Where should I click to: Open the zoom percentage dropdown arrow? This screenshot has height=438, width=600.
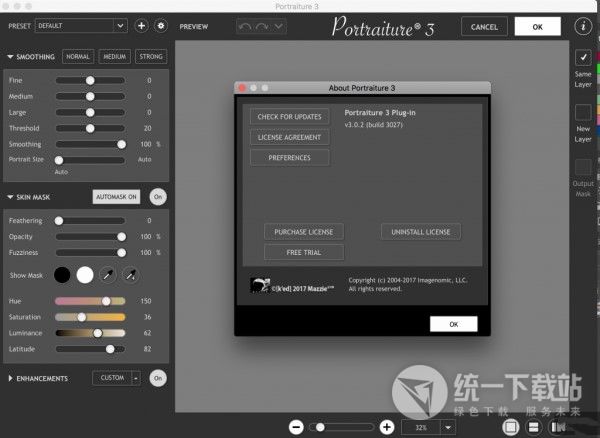(x=448, y=427)
